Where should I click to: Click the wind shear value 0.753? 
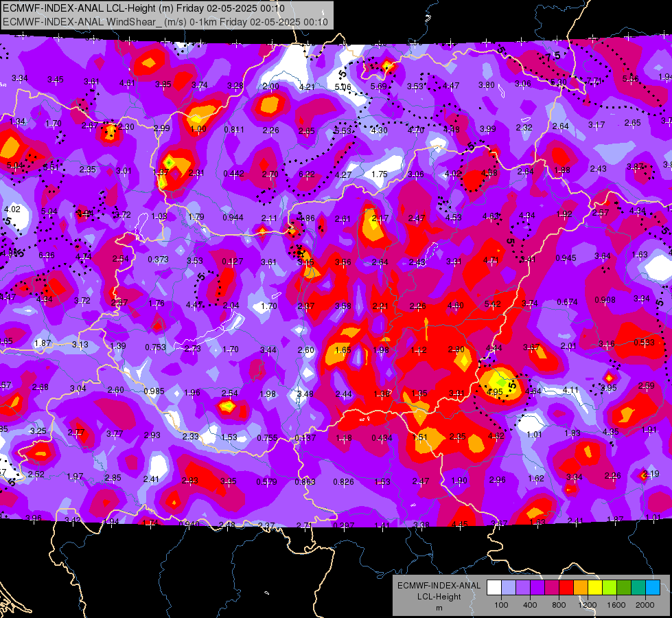point(155,347)
